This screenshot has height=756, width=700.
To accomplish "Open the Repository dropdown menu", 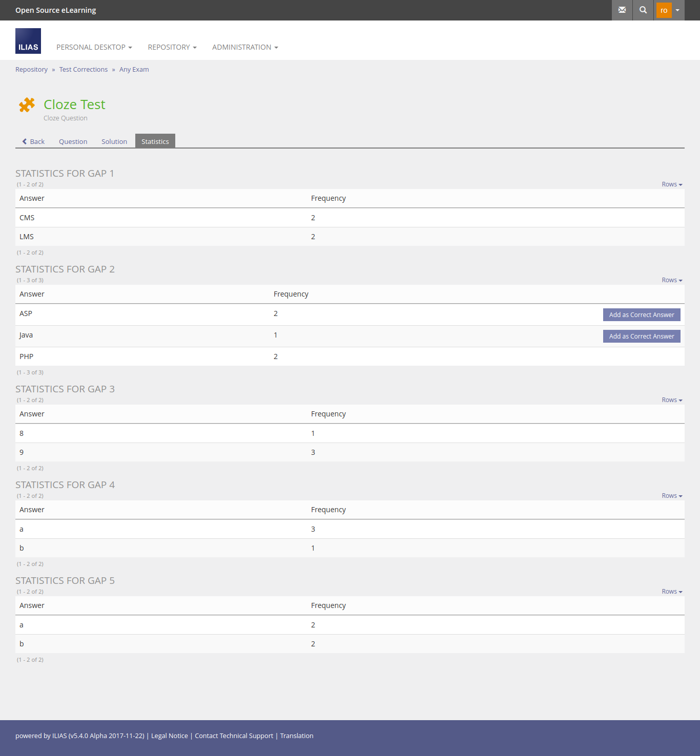I will point(172,47).
